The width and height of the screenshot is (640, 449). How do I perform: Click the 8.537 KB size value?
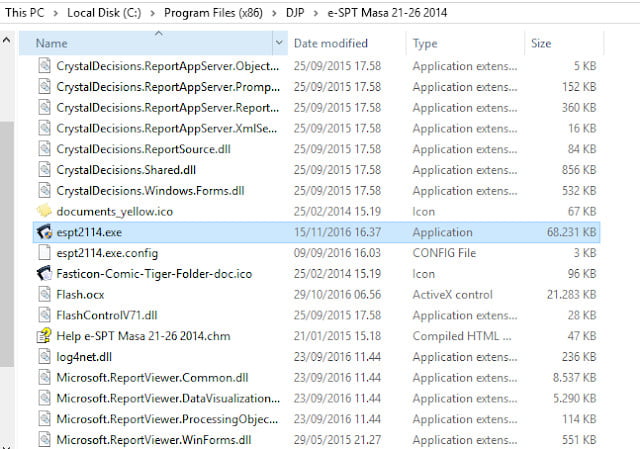(575, 378)
